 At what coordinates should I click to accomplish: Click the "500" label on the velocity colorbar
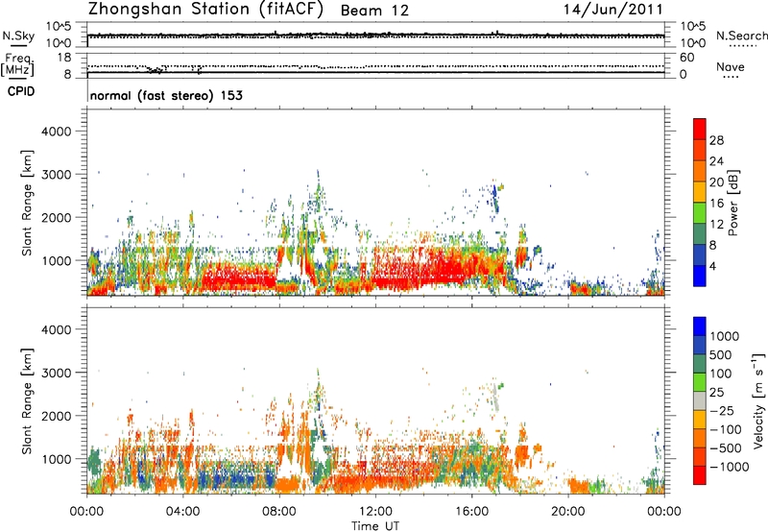pyautogui.click(x=721, y=355)
